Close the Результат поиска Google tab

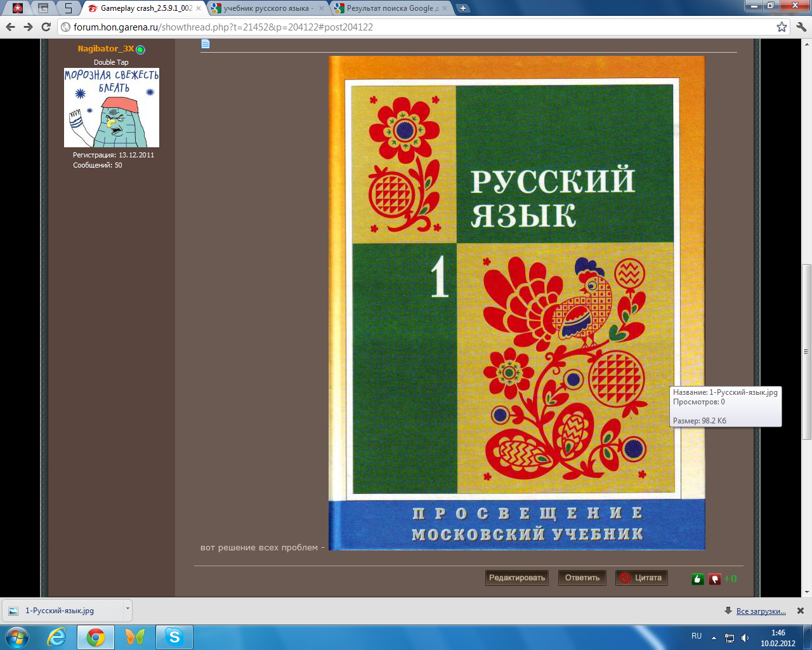tap(444, 8)
